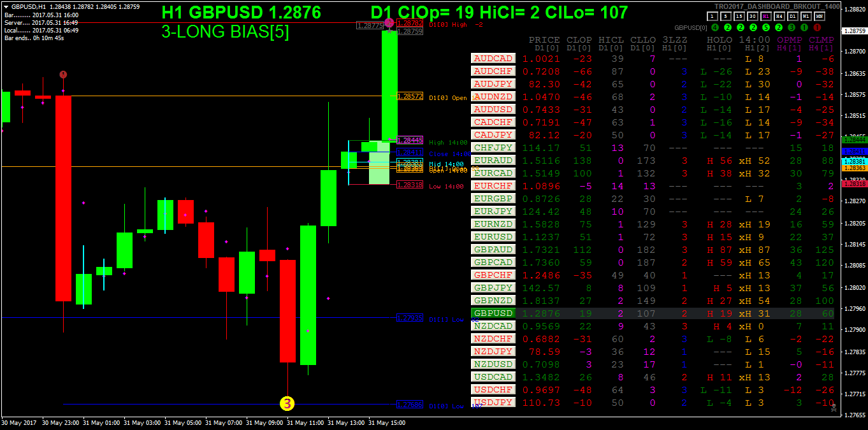868x430 pixels.
Task: Switch to the 5-minute timeframe button
Action: [725, 16]
